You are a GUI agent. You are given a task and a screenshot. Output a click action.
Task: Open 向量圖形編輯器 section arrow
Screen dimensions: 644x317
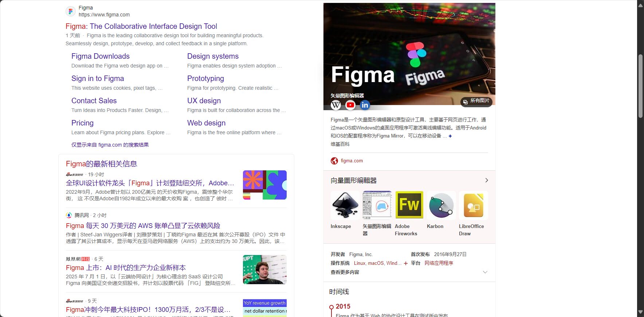[487, 180]
